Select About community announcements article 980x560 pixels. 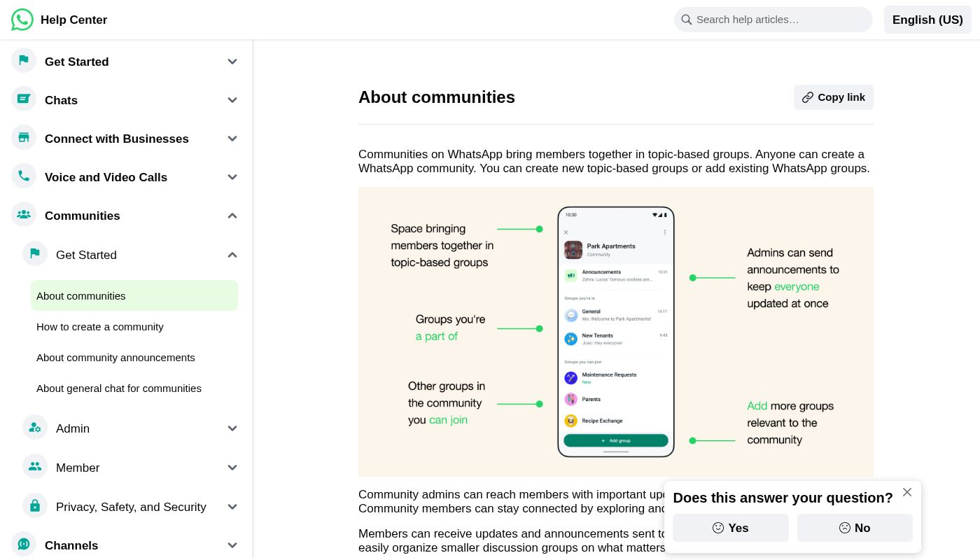point(115,358)
